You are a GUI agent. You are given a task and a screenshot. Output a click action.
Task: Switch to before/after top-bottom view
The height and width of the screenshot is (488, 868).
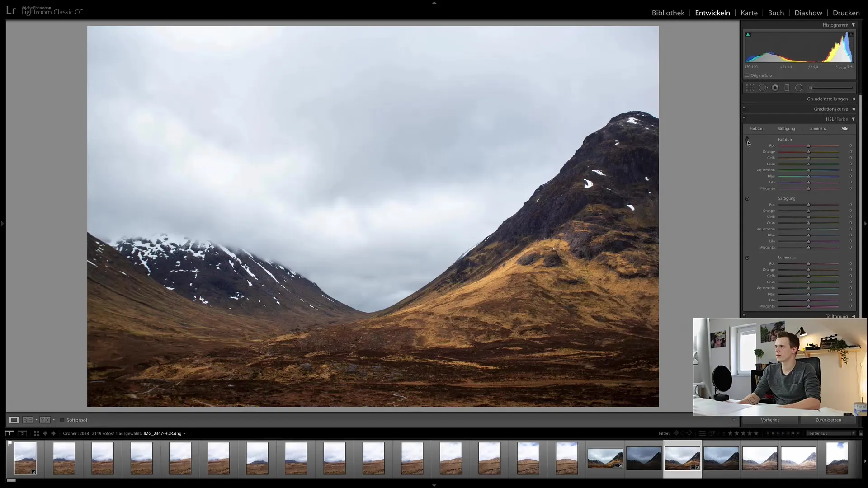pyautogui.click(x=45, y=420)
